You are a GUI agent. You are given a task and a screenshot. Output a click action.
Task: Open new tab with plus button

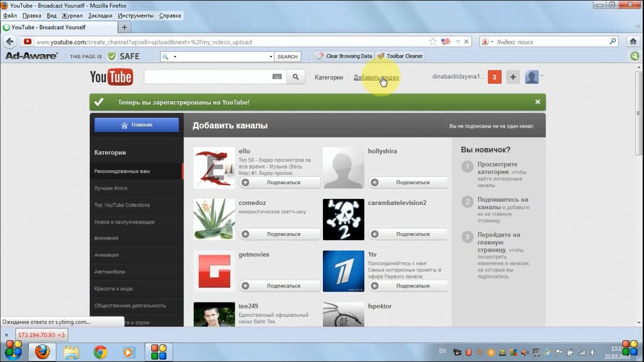[124, 27]
